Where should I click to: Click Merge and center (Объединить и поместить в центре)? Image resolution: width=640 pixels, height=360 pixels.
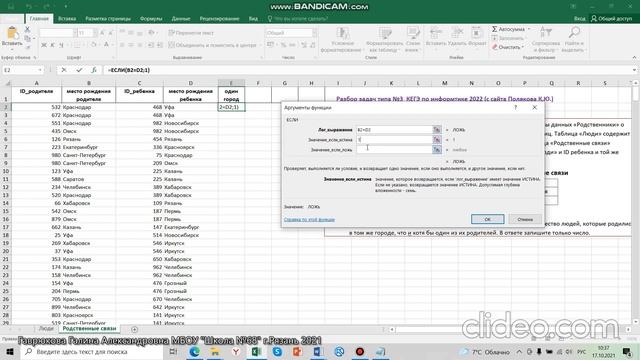[x=213, y=45]
